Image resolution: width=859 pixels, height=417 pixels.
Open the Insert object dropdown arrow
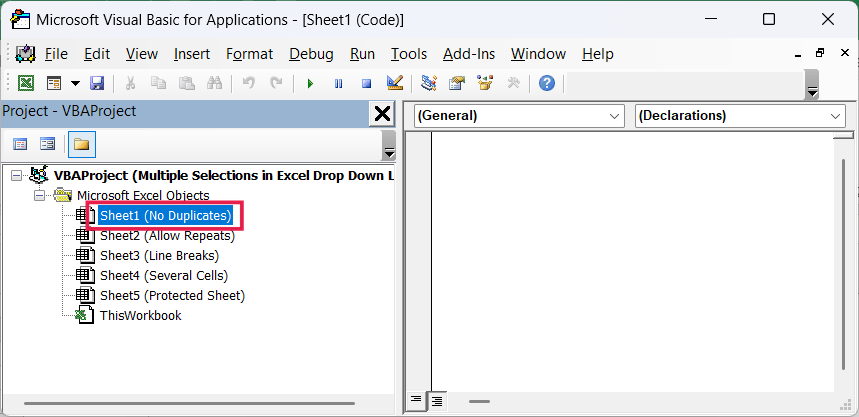(x=76, y=83)
